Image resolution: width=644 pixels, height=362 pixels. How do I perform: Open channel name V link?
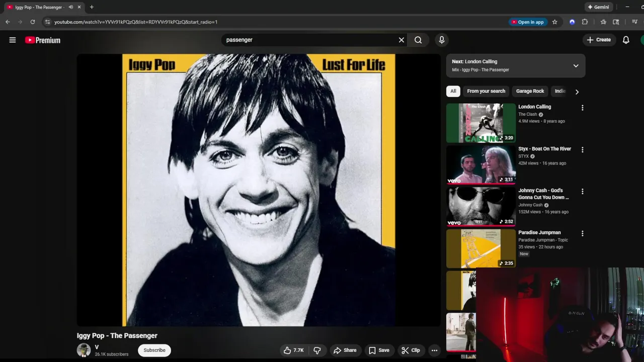97,347
